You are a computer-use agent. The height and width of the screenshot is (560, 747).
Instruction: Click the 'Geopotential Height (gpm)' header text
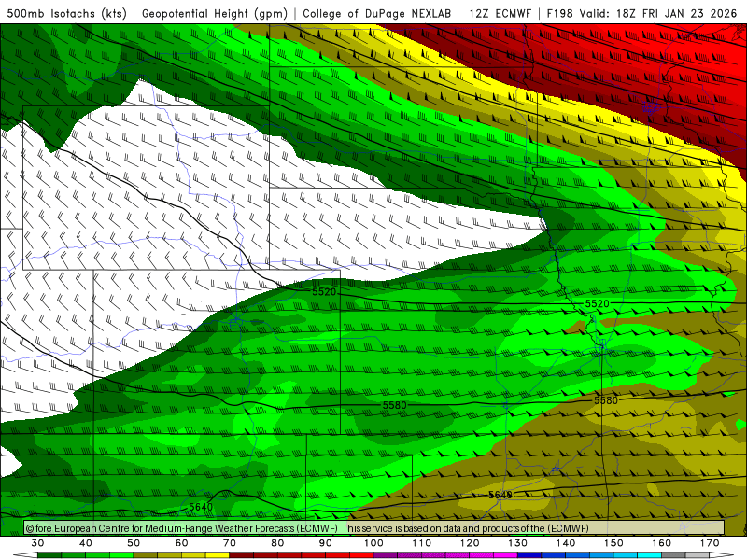(x=215, y=13)
